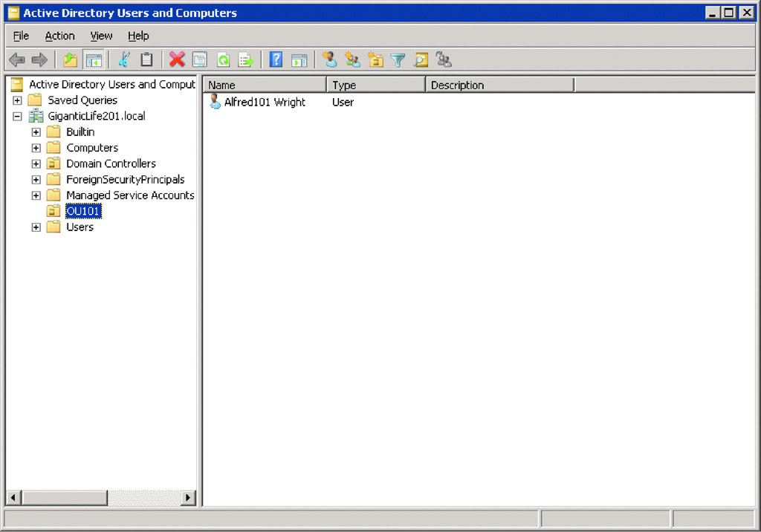Select Alfred101 Wright in the list
Viewport: 761px width, 532px height.
[x=265, y=103]
